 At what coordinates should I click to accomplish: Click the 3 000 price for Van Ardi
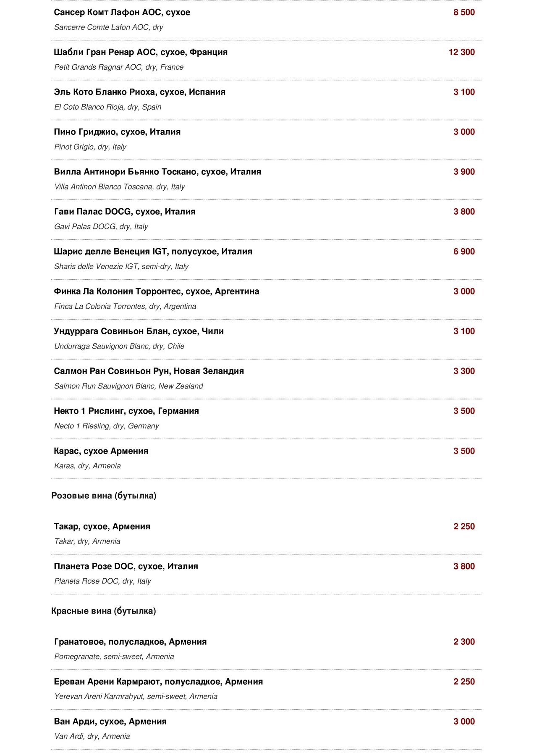coord(464,722)
